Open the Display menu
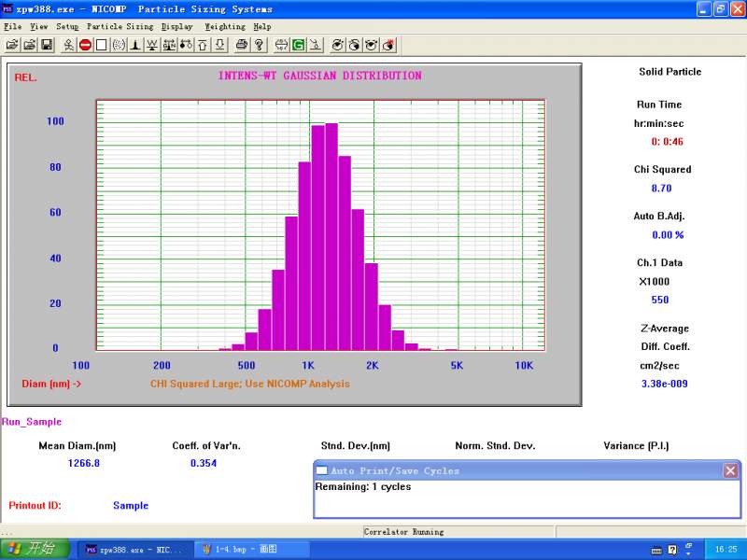747x560 pixels. click(176, 27)
